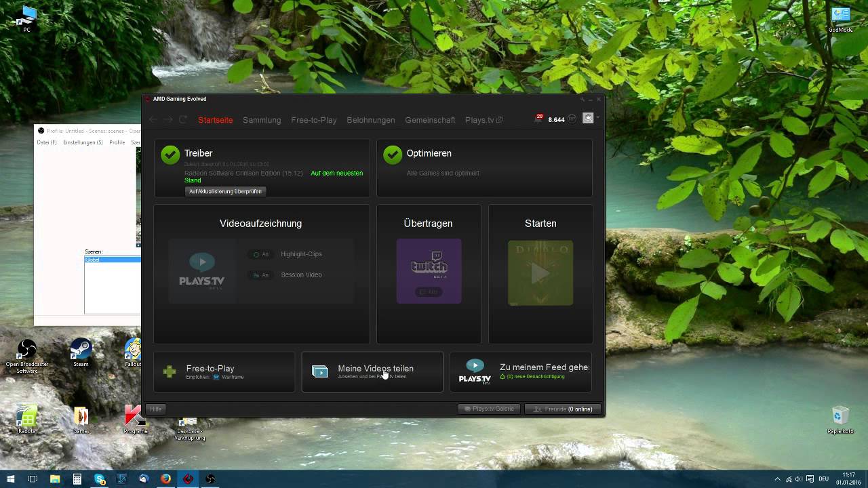This screenshot has height=488, width=868.
Task: Open Open Broadcaster Software desktop icon
Action: tap(26, 357)
